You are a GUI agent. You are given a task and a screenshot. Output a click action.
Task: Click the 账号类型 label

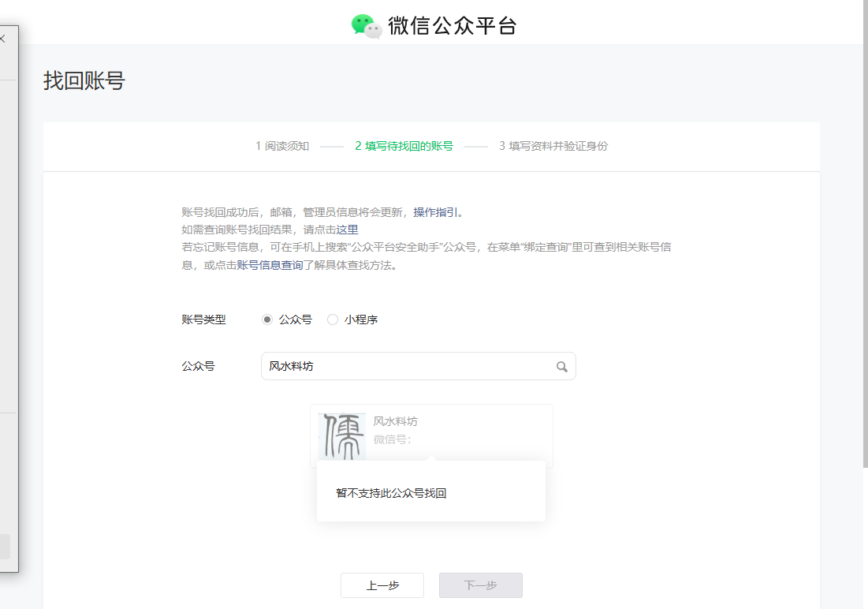point(203,319)
